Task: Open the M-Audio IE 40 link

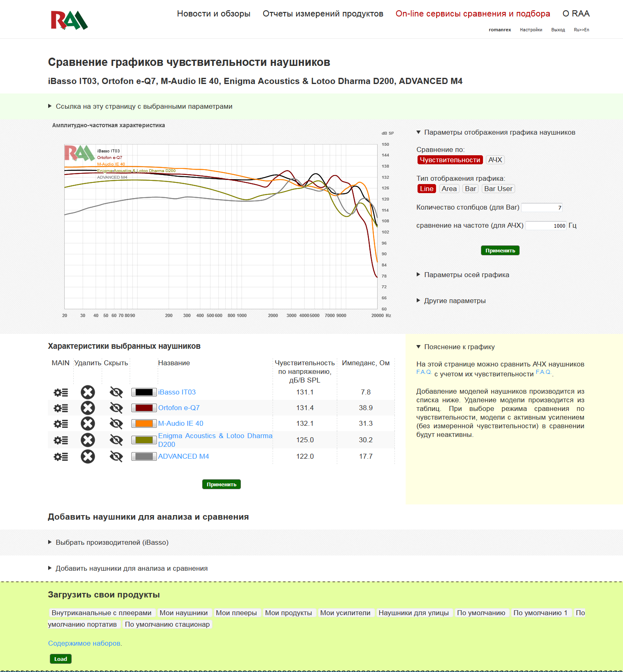Action: click(x=181, y=423)
